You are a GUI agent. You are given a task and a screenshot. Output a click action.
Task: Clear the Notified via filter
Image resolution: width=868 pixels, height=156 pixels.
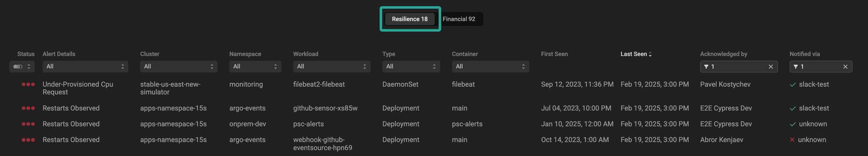click(845, 67)
